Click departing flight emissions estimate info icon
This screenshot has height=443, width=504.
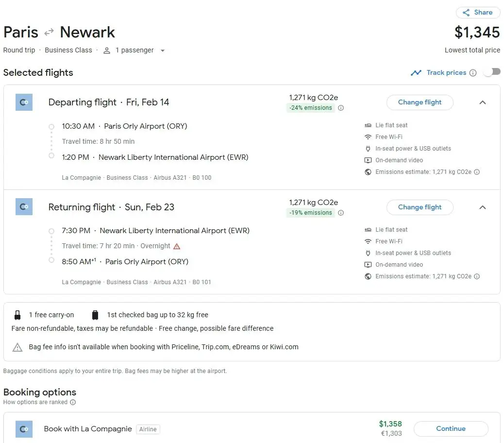click(x=477, y=172)
